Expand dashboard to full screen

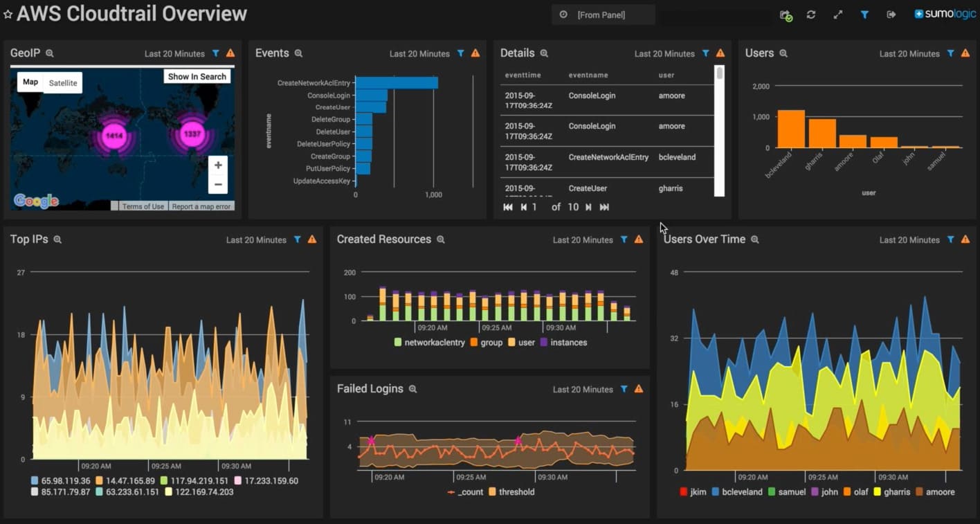[x=838, y=15]
